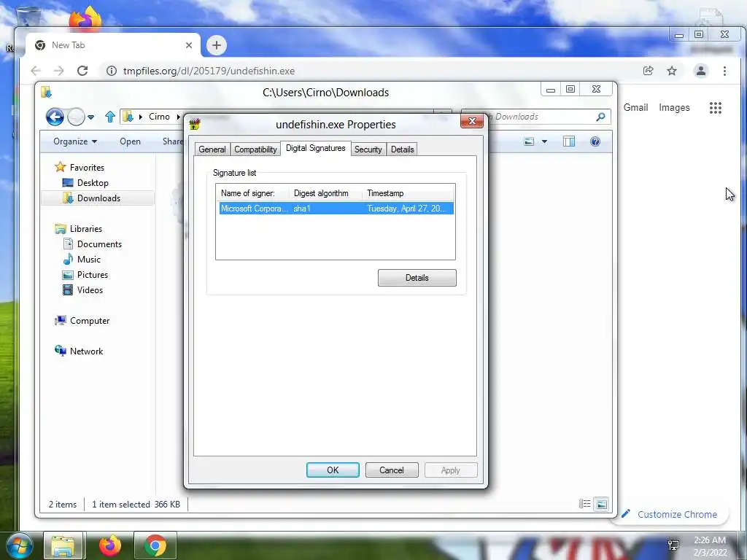Viewport: 747px width, 560px height.
Task: Open the Gmail link in Chrome
Action: click(635, 108)
